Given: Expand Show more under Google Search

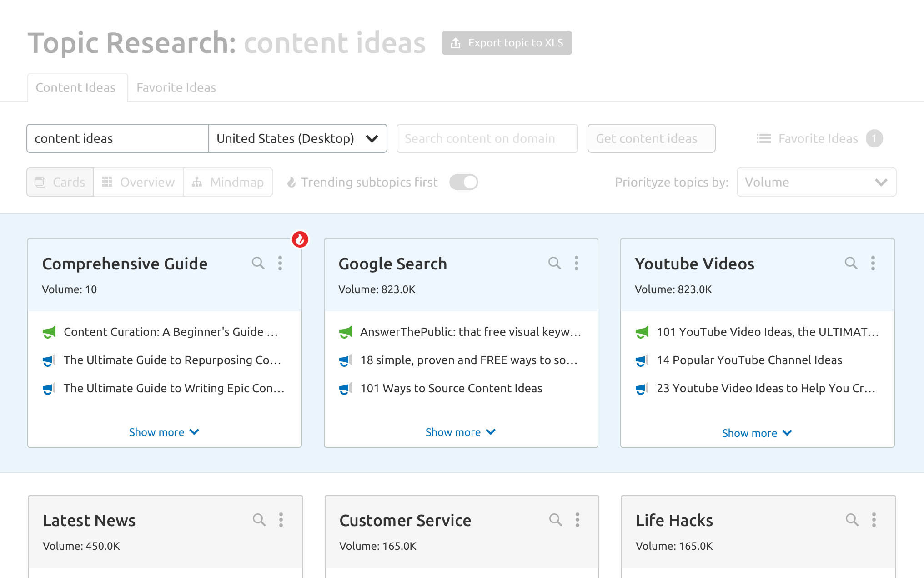Looking at the screenshot, I should 460,432.
